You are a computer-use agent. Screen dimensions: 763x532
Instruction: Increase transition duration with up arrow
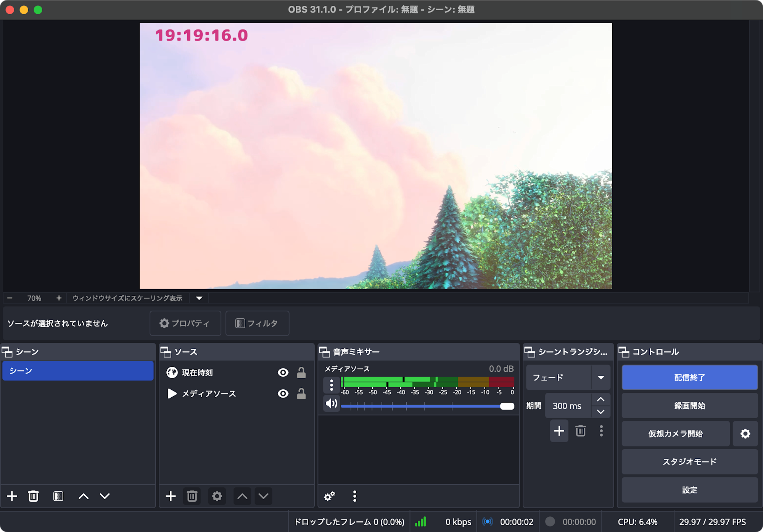pyautogui.click(x=600, y=400)
